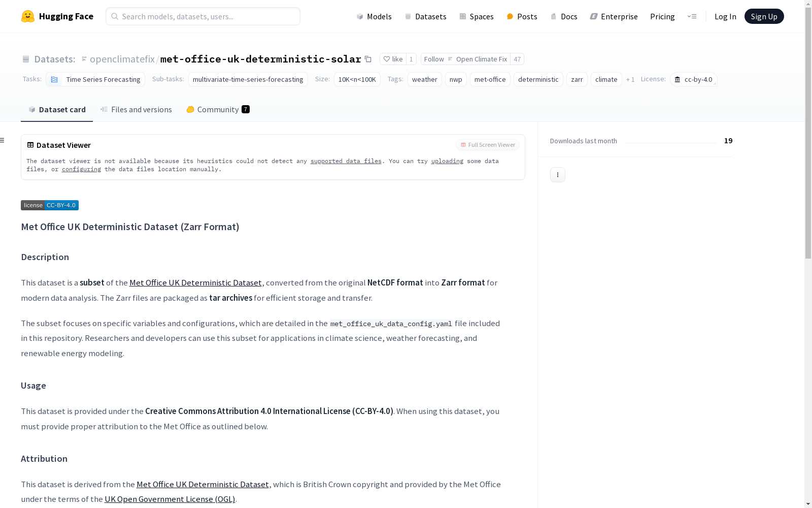Switch to the Dataset card tab

[57, 110]
